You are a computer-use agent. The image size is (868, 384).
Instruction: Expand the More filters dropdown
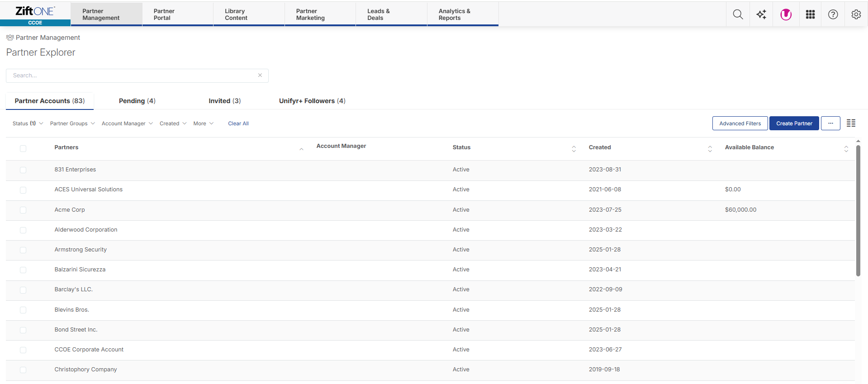203,123
